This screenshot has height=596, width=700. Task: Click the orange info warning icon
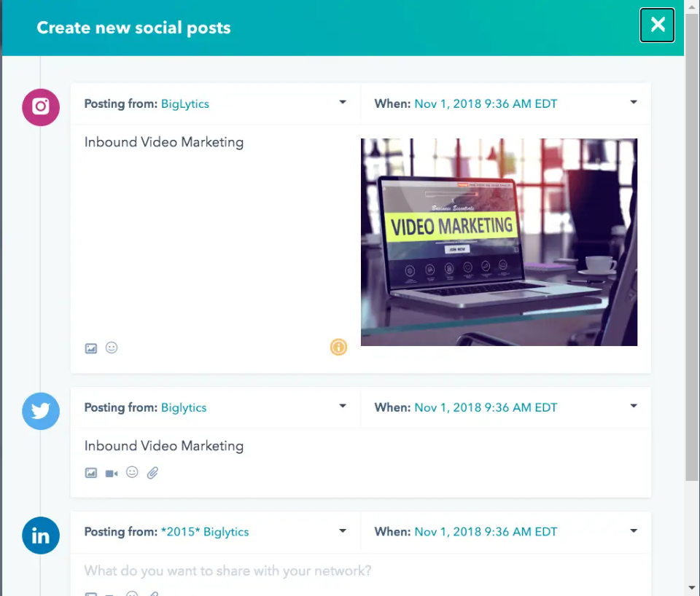338,348
